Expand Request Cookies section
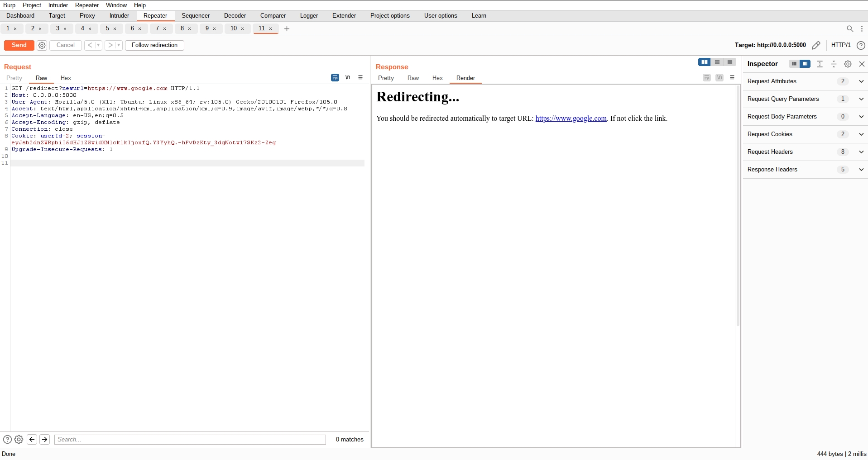Viewport: 868px width, 460px height. pyautogui.click(x=861, y=134)
